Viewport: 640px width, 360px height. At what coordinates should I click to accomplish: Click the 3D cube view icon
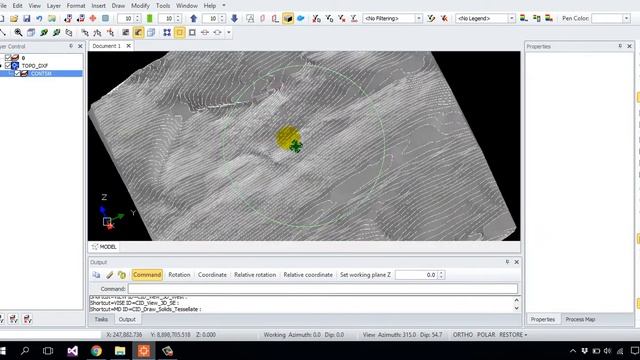[31, 32]
